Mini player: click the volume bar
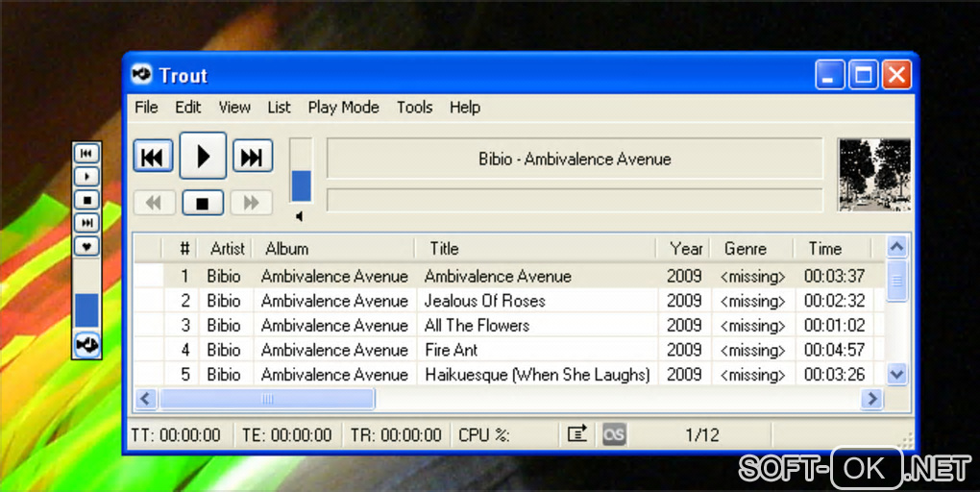The width and height of the screenshot is (980, 492). coord(86,294)
